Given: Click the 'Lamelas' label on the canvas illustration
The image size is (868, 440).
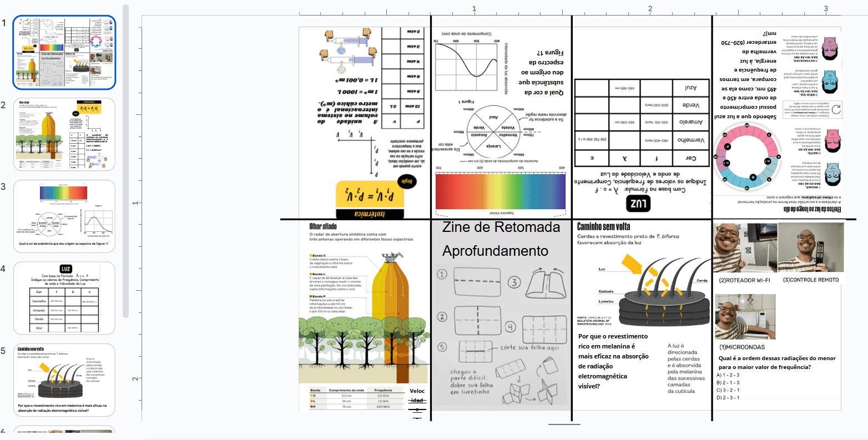Looking at the screenshot, I should (605, 302).
